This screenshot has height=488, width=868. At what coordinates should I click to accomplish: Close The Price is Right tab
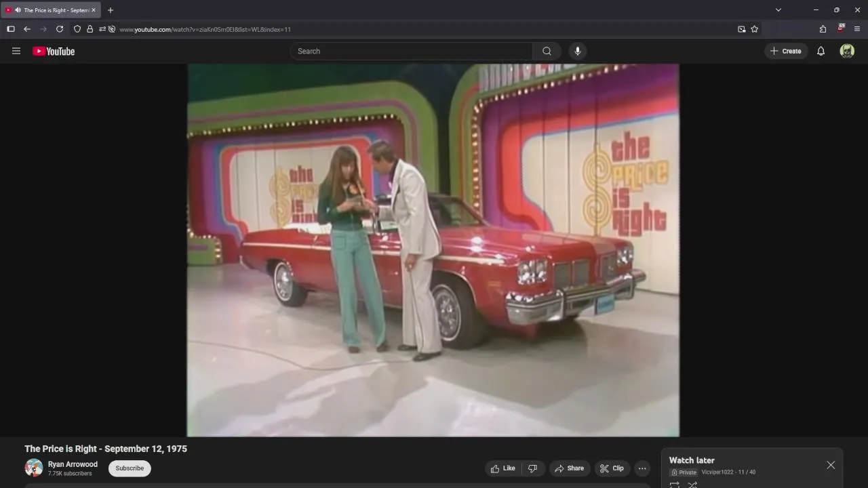point(94,10)
